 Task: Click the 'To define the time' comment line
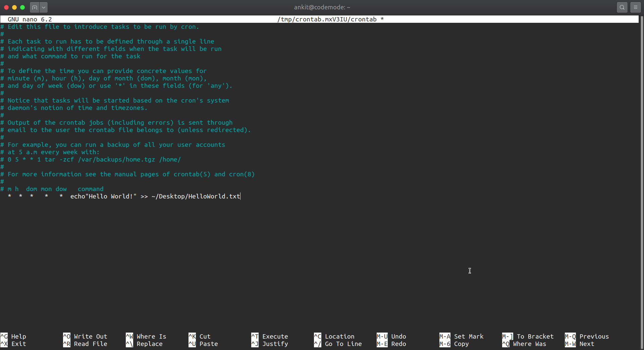click(104, 71)
